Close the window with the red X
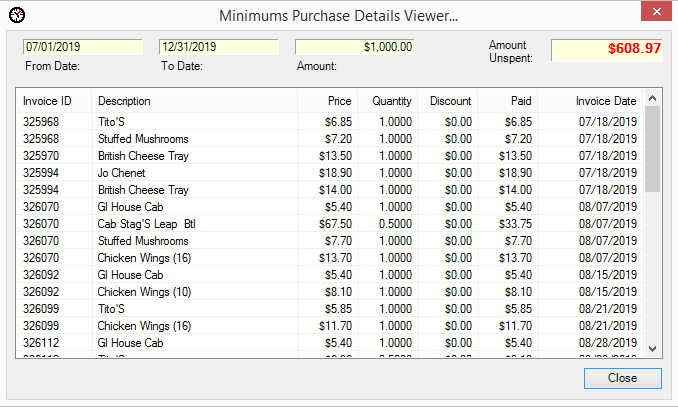The height and width of the screenshot is (407, 678). [x=653, y=13]
